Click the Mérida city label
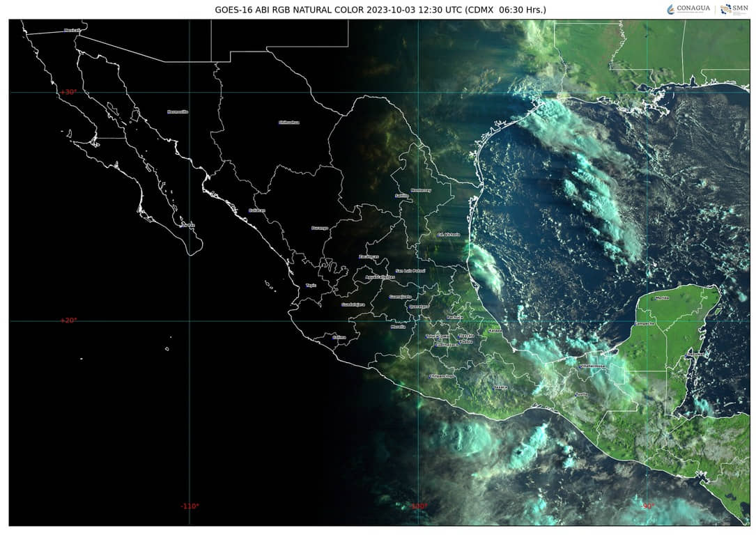This screenshot has height=535, width=756. coord(661,298)
